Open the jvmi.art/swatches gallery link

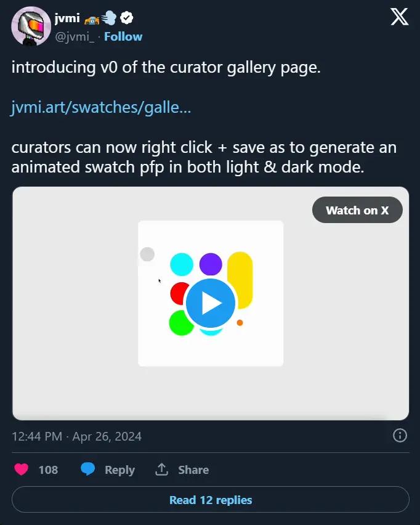(x=101, y=108)
